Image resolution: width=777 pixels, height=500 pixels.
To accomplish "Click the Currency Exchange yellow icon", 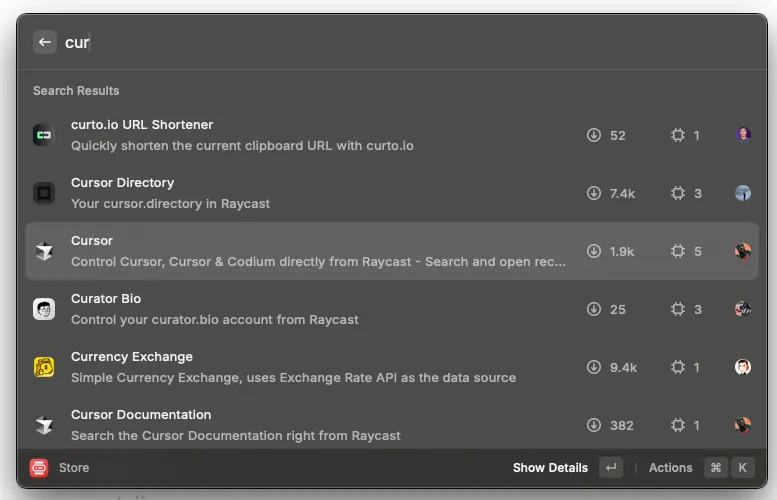I will click(43, 367).
